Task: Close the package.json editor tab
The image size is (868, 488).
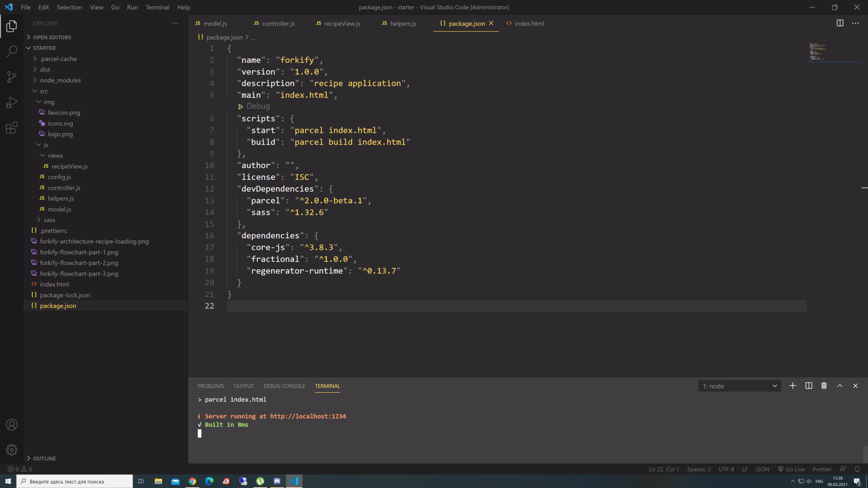Action: click(491, 23)
